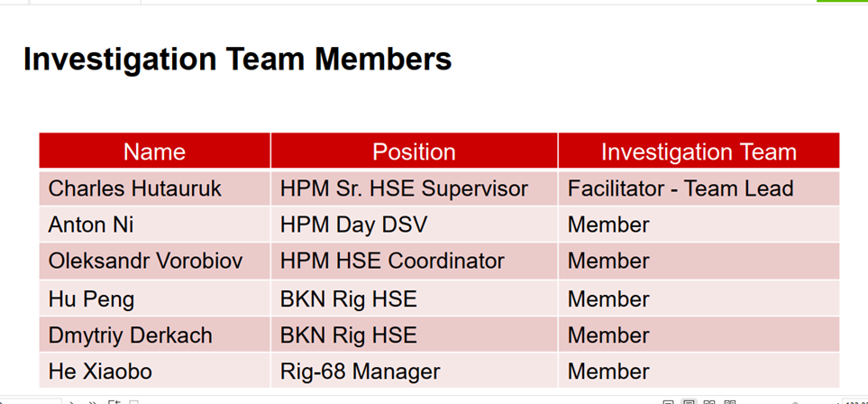Viewport: 868px width, 404px height.
Task: Click the Rig-68 Manager cell
Action: (x=414, y=371)
